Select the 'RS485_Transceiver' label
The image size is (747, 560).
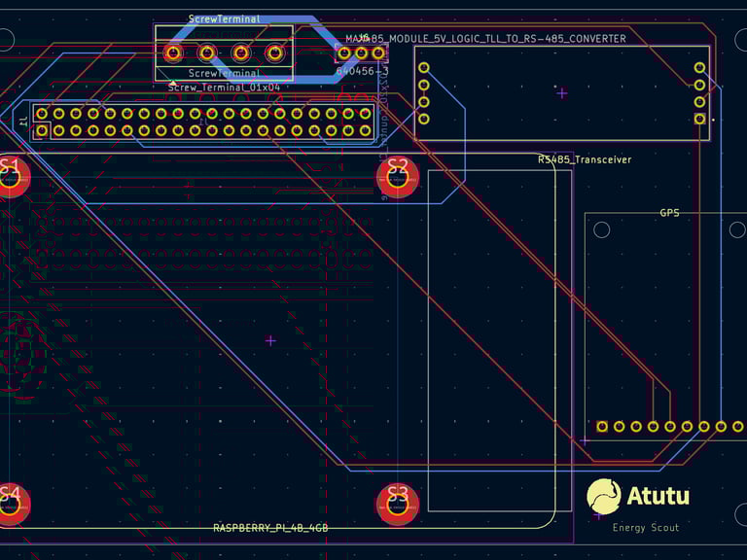coord(585,159)
